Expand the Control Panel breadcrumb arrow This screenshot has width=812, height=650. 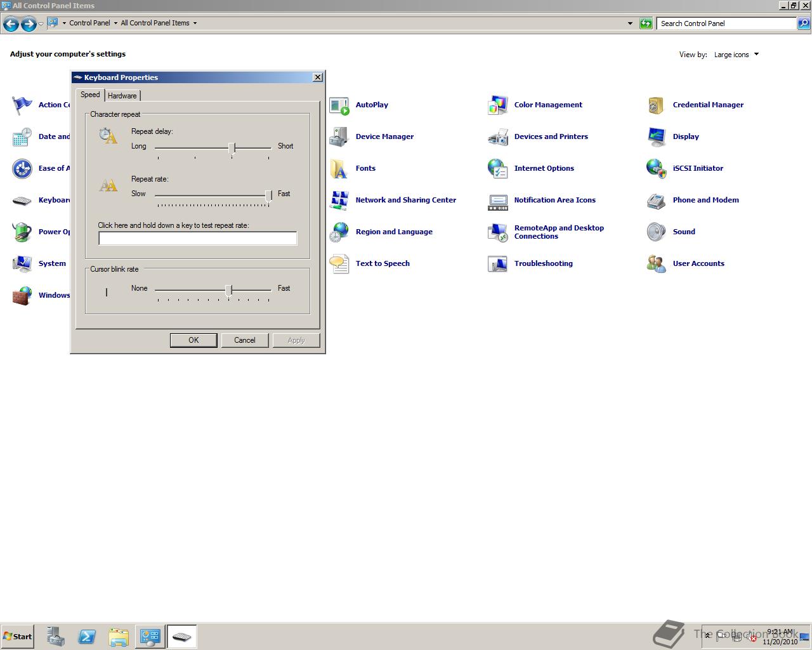tap(115, 23)
